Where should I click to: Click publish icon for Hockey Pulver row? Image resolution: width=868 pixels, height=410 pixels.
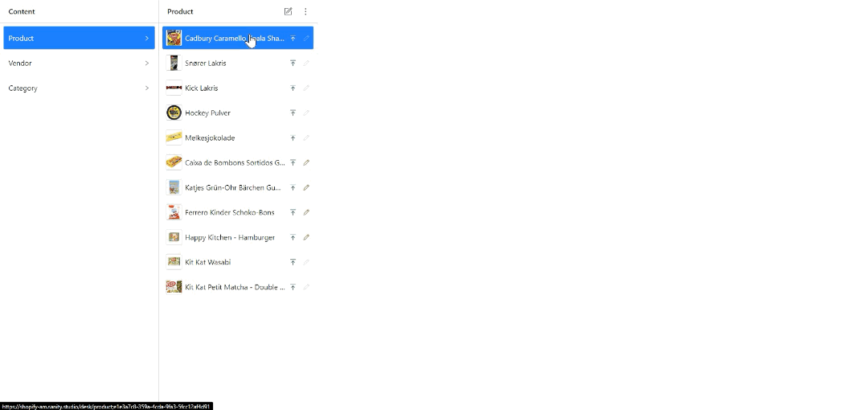(293, 113)
